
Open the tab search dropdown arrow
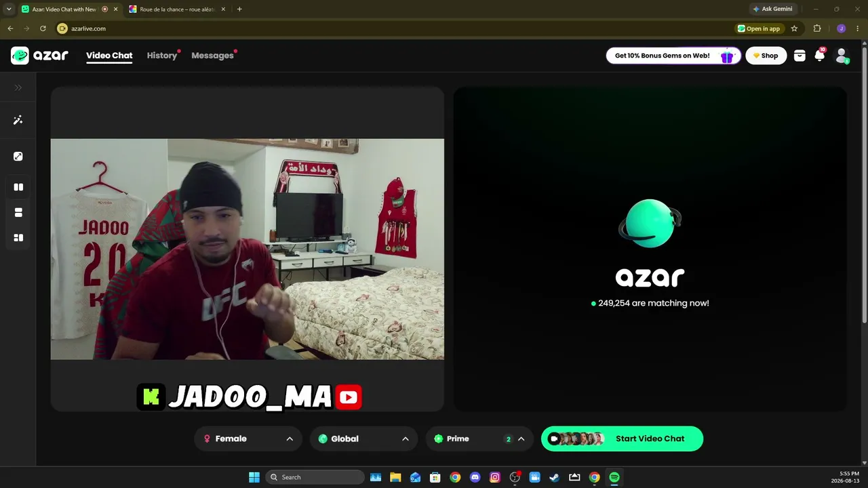9,9
